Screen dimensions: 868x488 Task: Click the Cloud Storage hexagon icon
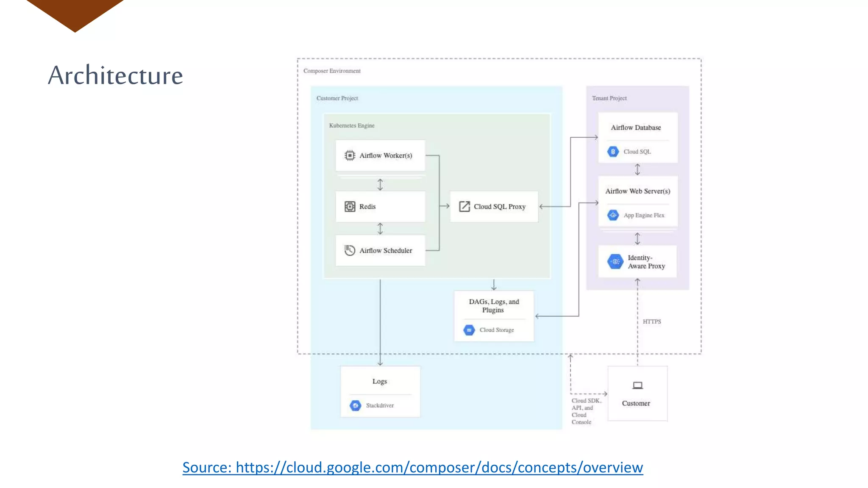coord(469,330)
